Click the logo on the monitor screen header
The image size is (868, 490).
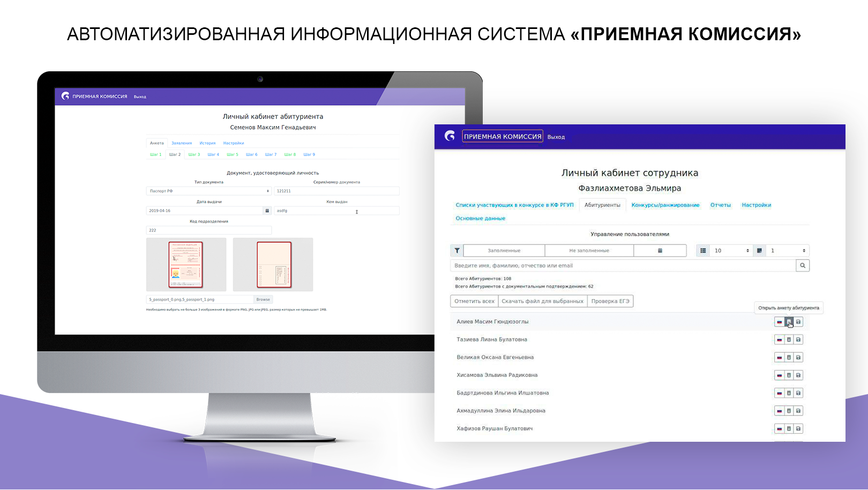coord(65,96)
